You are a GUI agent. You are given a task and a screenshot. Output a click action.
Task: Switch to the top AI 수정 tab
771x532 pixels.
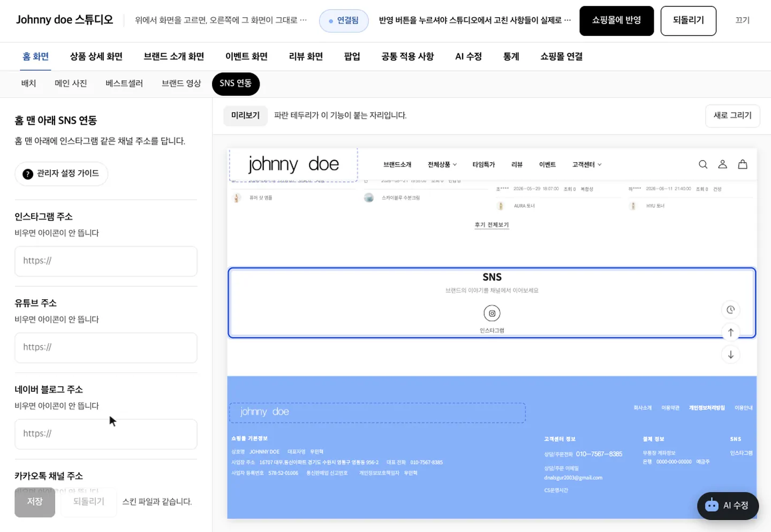pos(468,56)
